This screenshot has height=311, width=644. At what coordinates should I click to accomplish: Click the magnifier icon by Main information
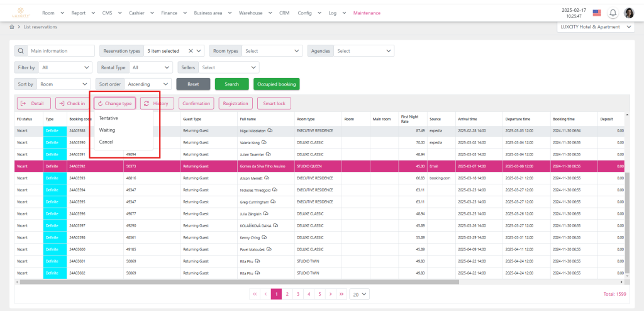[x=21, y=51]
